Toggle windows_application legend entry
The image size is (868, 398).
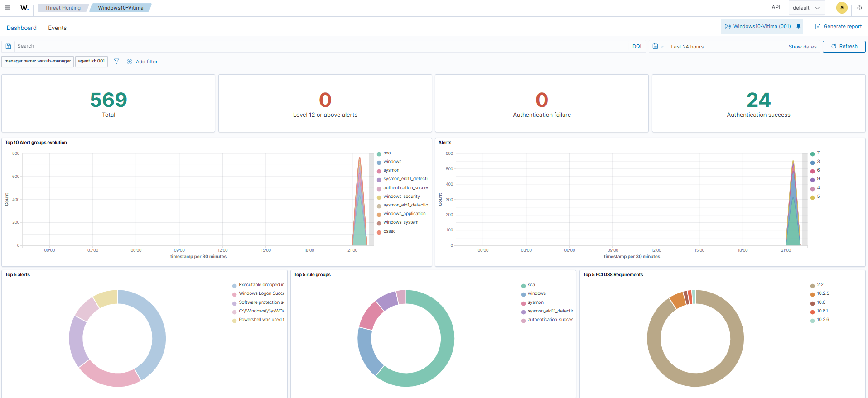[x=401, y=214]
